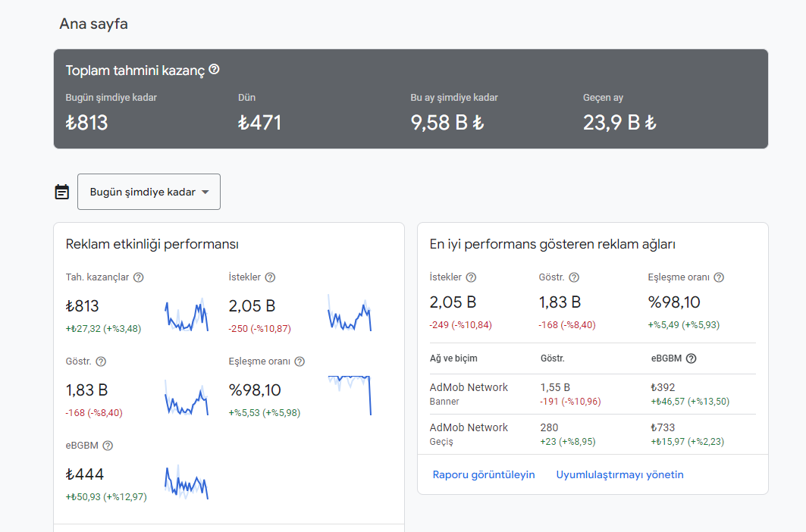Click the İstekler sparkline chart
The width and height of the screenshot is (806, 532).
pos(350,313)
